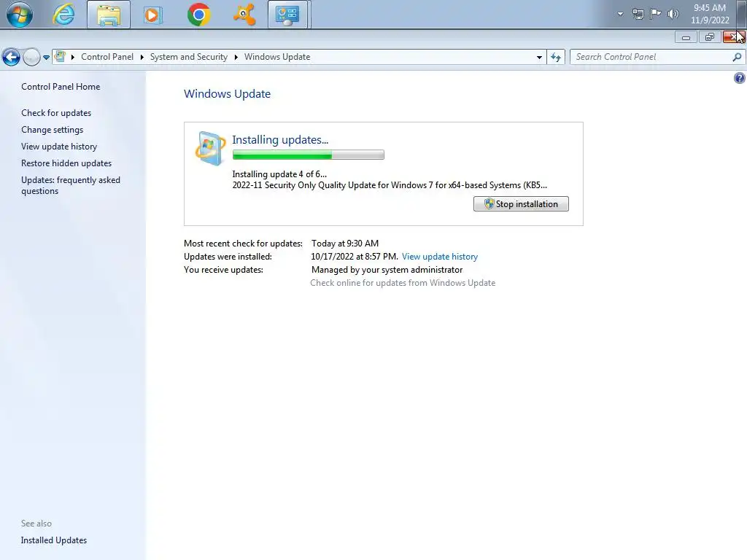Open Restore hidden updates
The width and height of the screenshot is (747, 560).
66,163
